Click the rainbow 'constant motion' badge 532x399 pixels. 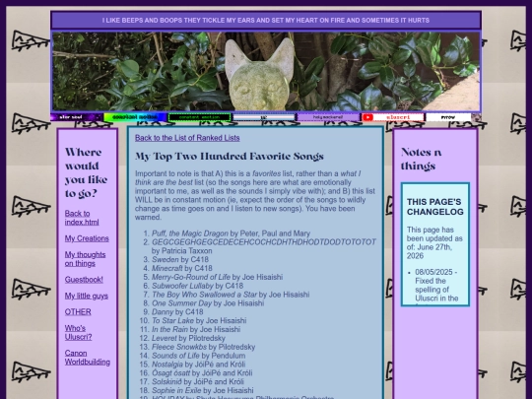click(135, 117)
